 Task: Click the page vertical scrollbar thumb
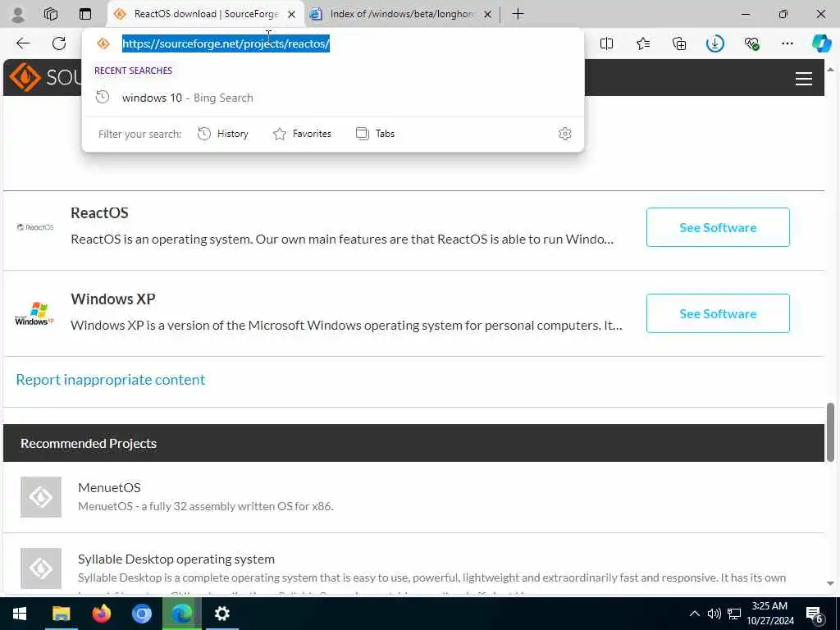pos(830,431)
